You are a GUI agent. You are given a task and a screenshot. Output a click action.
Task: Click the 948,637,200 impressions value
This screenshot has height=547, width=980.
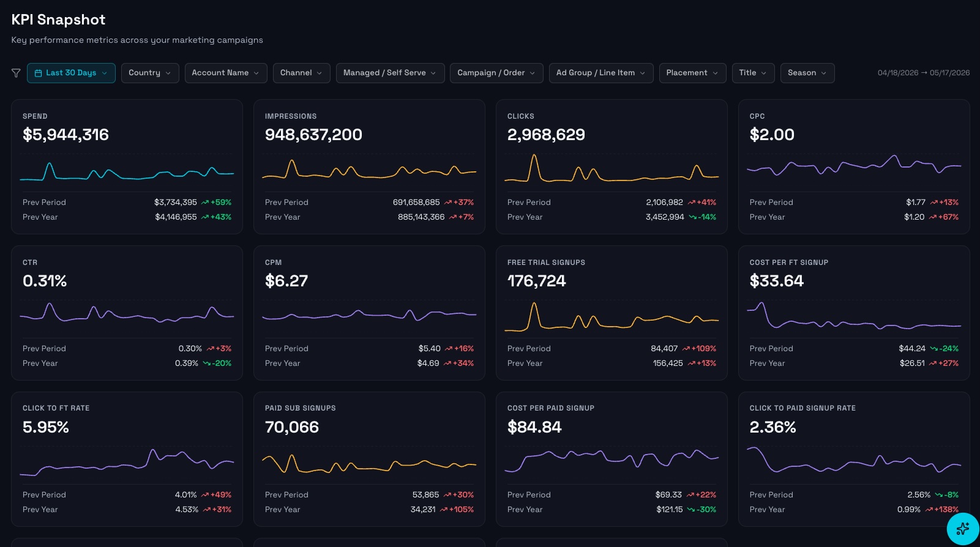pos(313,135)
